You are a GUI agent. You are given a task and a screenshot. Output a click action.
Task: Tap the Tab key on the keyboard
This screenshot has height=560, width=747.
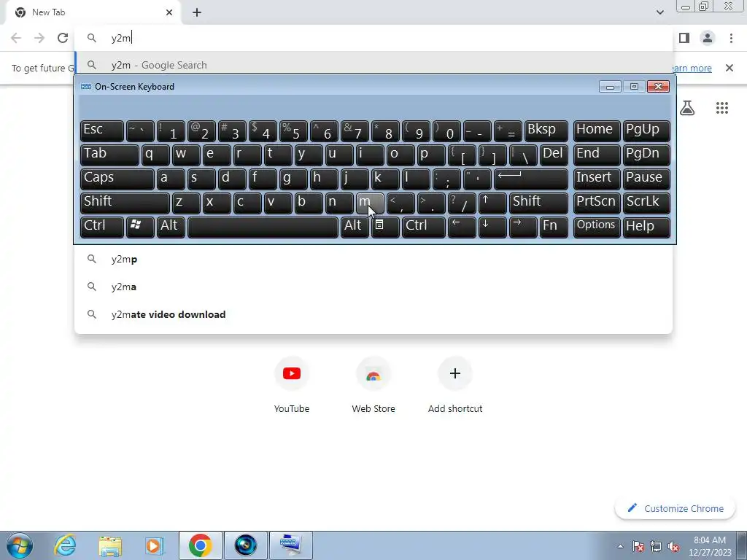[109, 155]
